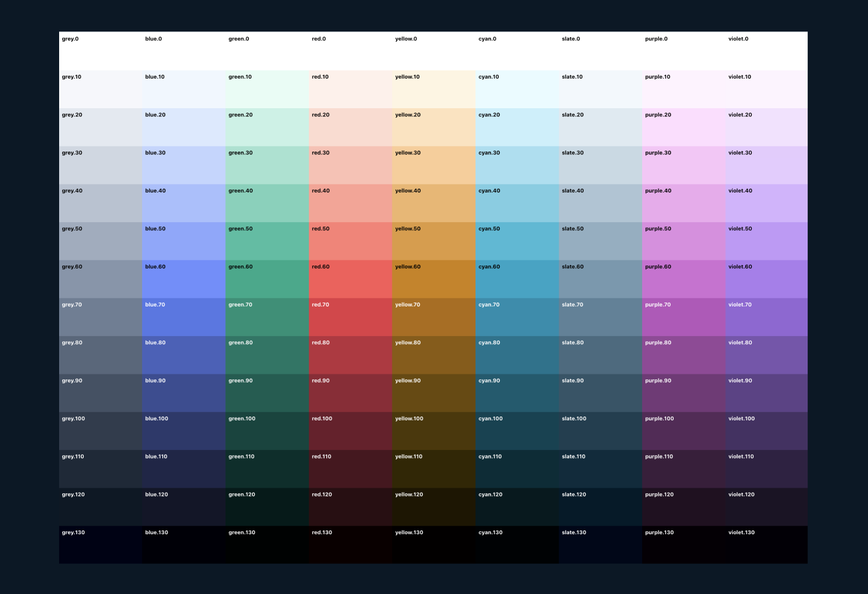The image size is (868, 594).
Task: Pick the green.50 color cell
Action: (x=267, y=241)
